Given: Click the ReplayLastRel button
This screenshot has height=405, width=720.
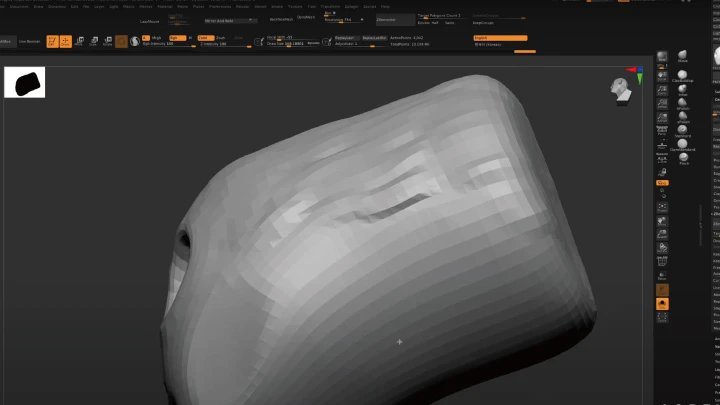Looking at the screenshot, I should tap(374, 38).
